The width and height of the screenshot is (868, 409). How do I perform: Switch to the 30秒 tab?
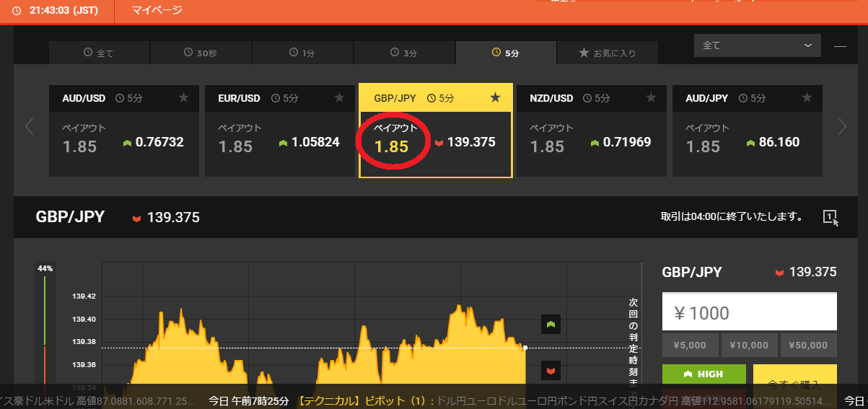201,53
